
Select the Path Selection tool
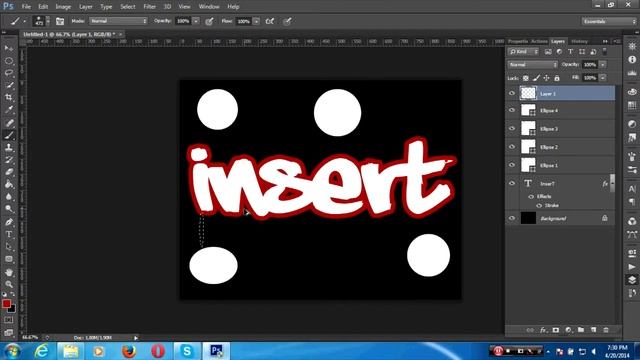(9, 247)
